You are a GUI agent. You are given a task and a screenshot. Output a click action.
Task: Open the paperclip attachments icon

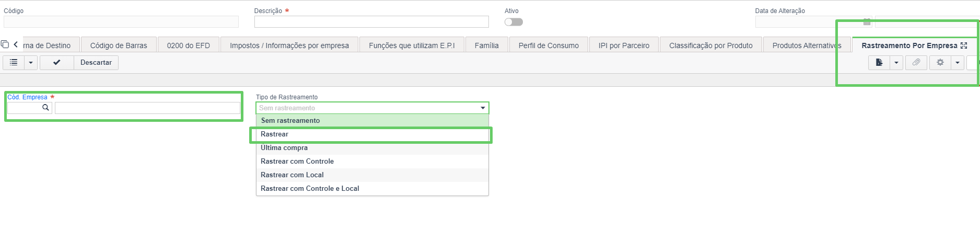point(916,63)
